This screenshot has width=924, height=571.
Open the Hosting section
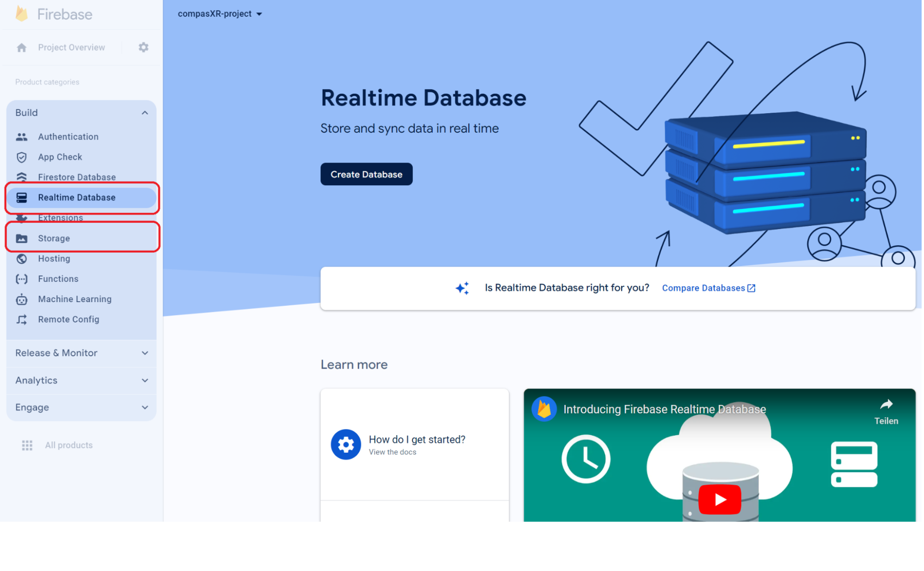click(x=54, y=258)
